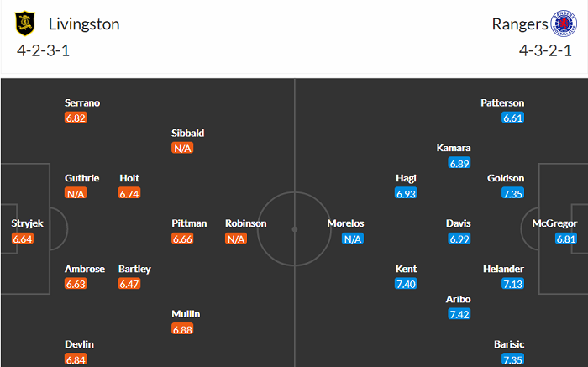Click goalkeeper McGregor's 6.81 rating
Image resolution: width=588 pixels, height=367 pixels.
click(566, 239)
